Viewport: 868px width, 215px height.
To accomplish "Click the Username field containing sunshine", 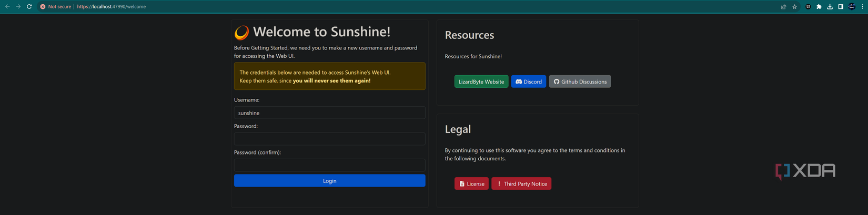I will tap(329, 112).
